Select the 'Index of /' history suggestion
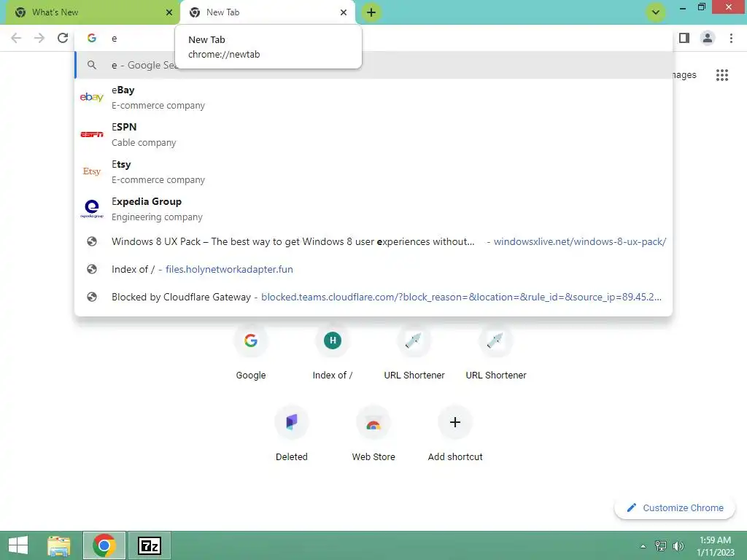 (373, 269)
